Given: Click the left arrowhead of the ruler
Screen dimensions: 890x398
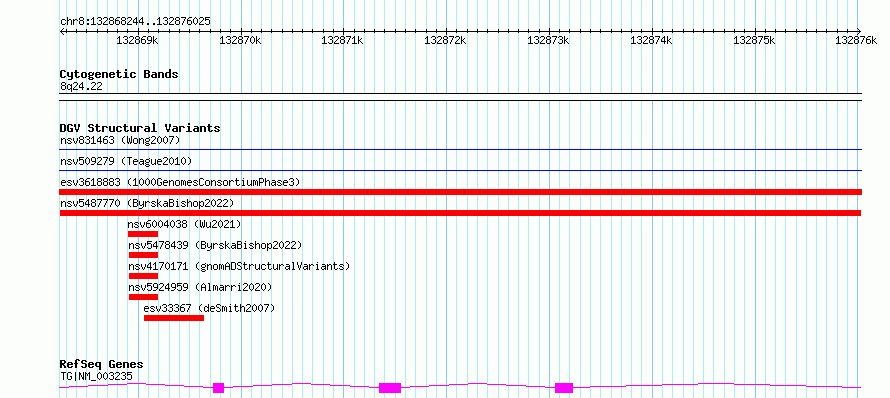Looking at the screenshot, I should point(62,31).
